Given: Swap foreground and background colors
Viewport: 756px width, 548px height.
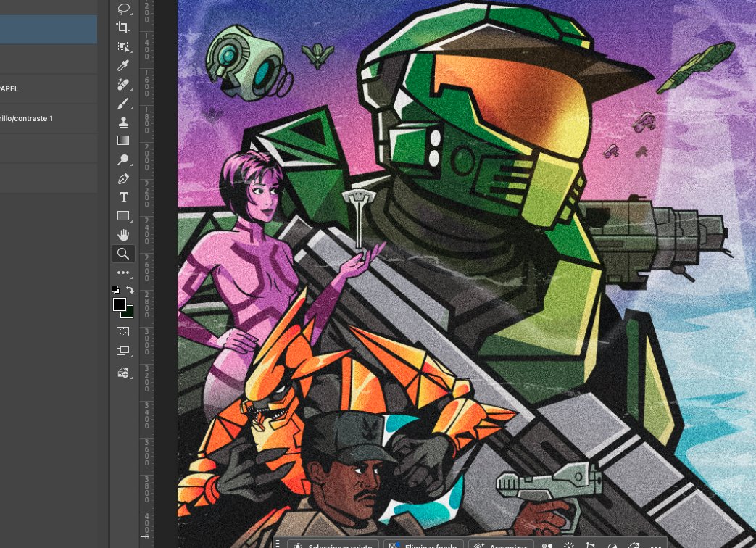Looking at the screenshot, I should click(x=130, y=290).
